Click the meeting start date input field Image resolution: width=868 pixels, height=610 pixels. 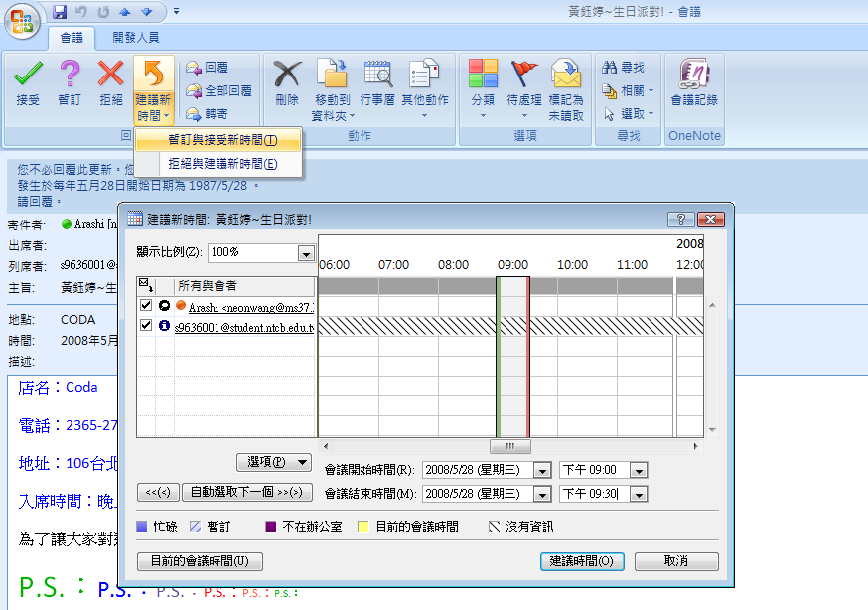479,471
